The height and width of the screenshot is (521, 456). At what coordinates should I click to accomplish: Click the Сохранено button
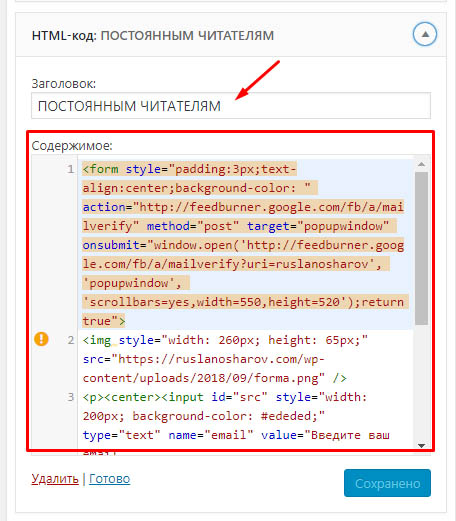(x=387, y=483)
